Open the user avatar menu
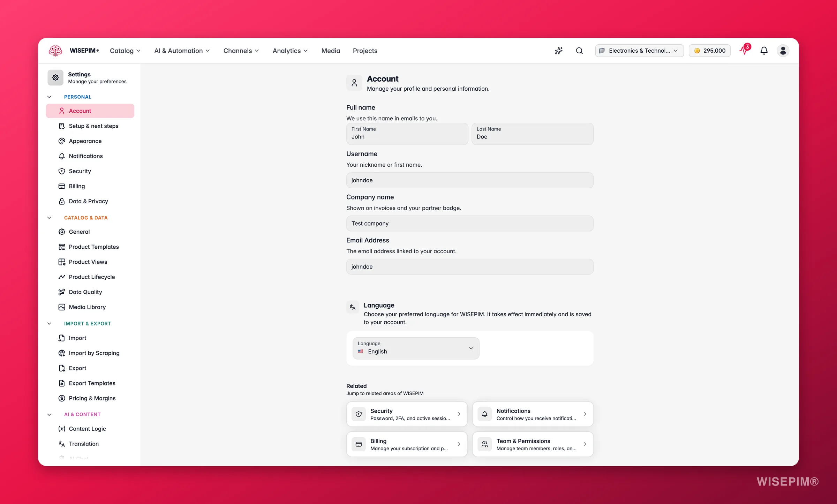The width and height of the screenshot is (837, 504). (x=783, y=51)
